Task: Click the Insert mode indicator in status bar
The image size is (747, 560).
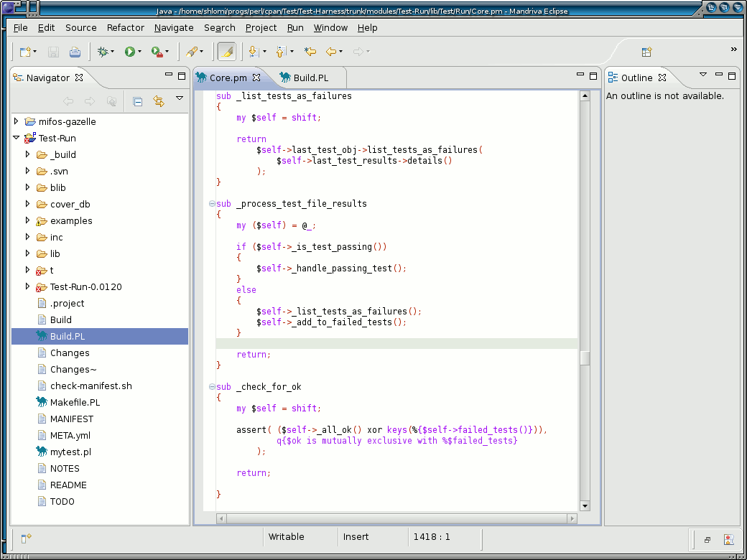Action: point(357,537)
